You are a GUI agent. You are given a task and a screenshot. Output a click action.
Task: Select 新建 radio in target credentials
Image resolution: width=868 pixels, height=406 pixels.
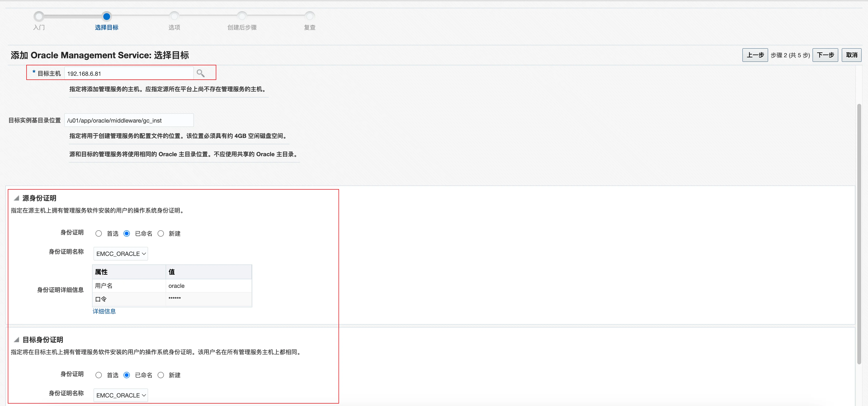(x=161, y=375)
